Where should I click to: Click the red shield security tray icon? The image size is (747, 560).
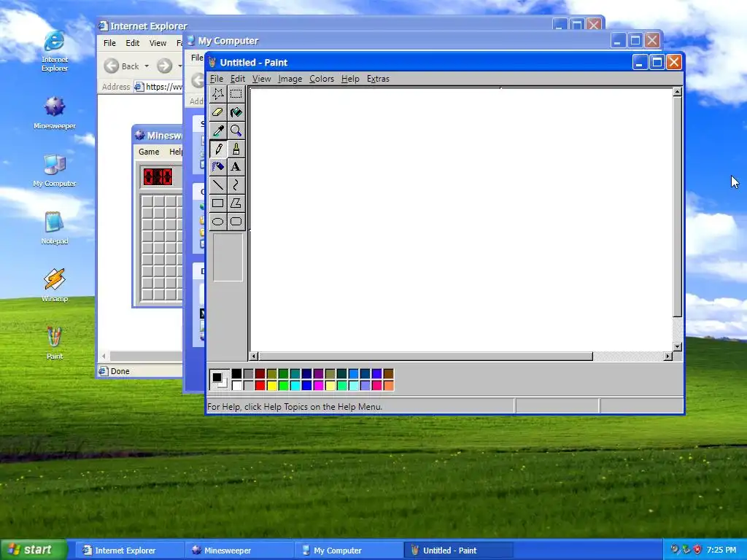point(697,550)
